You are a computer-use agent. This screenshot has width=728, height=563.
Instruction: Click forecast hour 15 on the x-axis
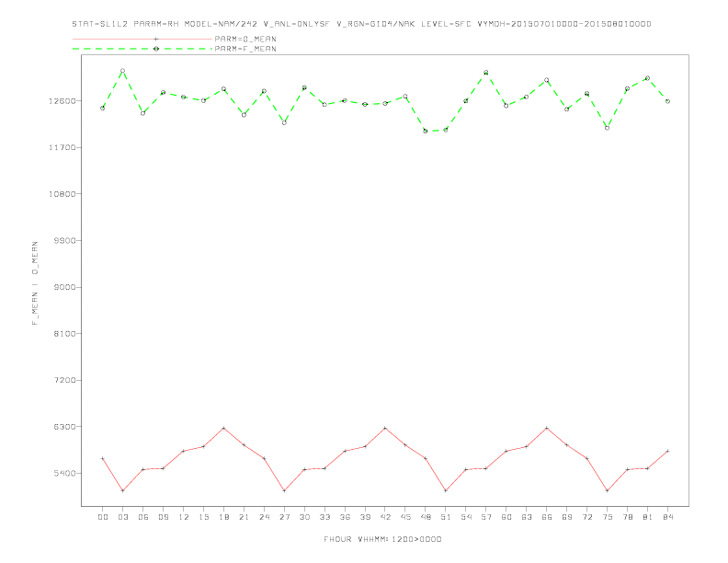point(203,517)
